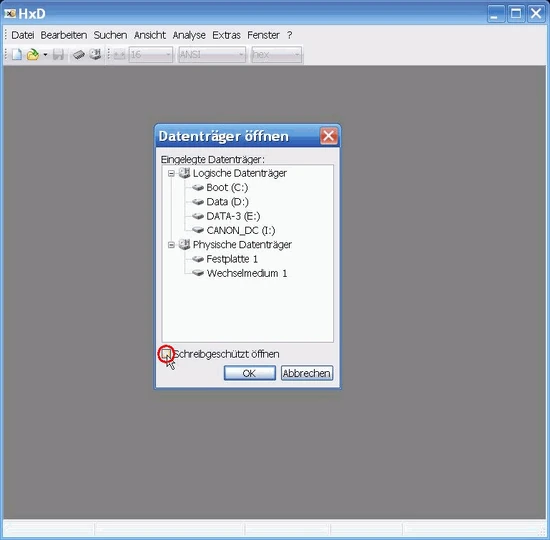Open the Datei menu
The image size is (550, 540).
click(x=23, y=35)
